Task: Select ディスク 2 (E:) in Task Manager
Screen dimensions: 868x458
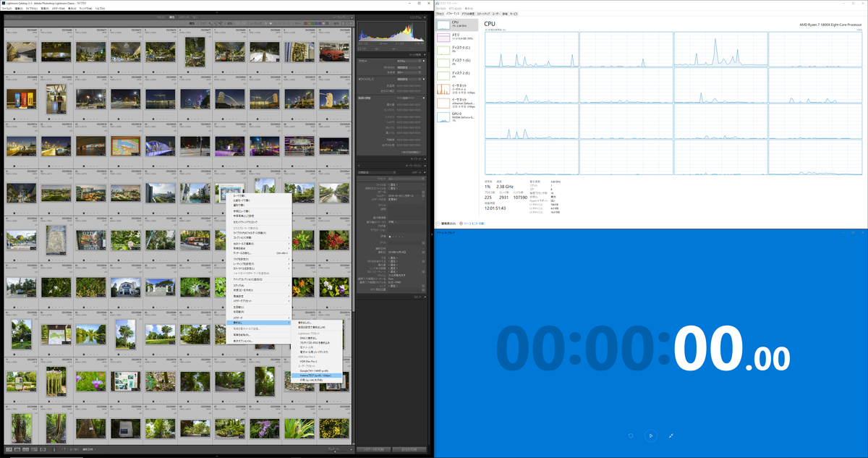Action: [456, 76]
